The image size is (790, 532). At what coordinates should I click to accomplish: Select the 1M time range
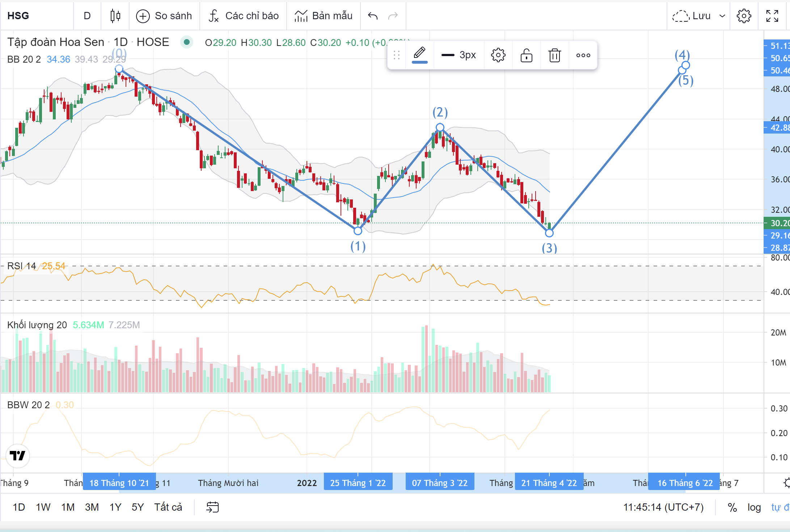[68, 507]
